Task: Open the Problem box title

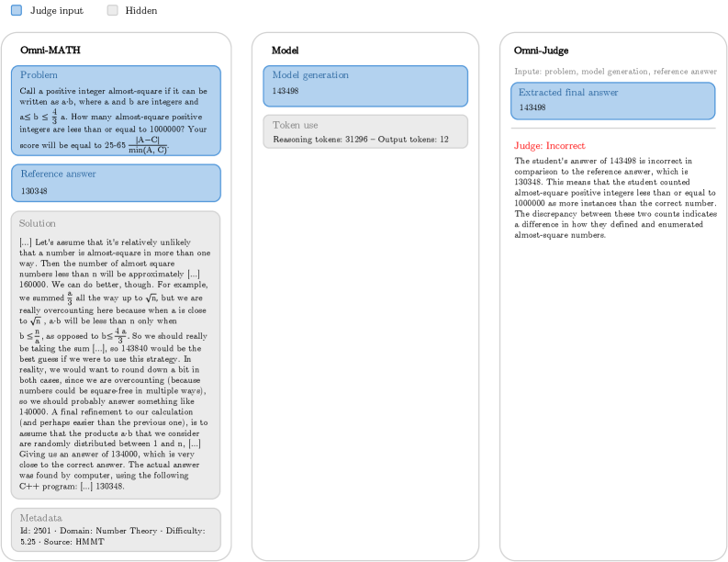Action: (x=39, y=74)
